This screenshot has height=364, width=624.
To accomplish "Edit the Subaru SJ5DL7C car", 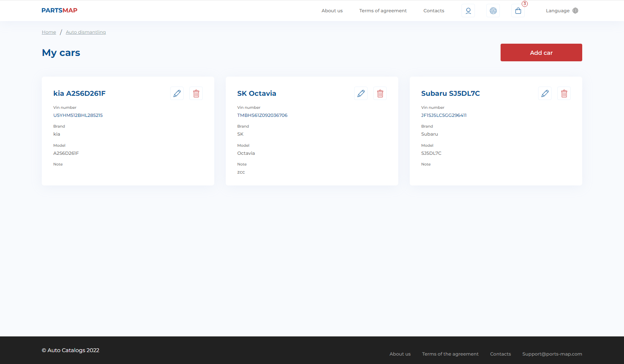I will coord(545,93).
